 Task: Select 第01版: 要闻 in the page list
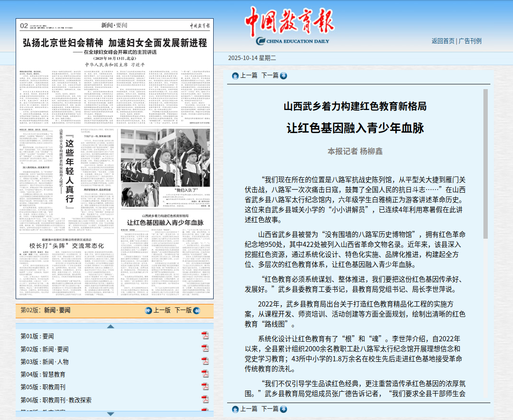coord(37,336)
